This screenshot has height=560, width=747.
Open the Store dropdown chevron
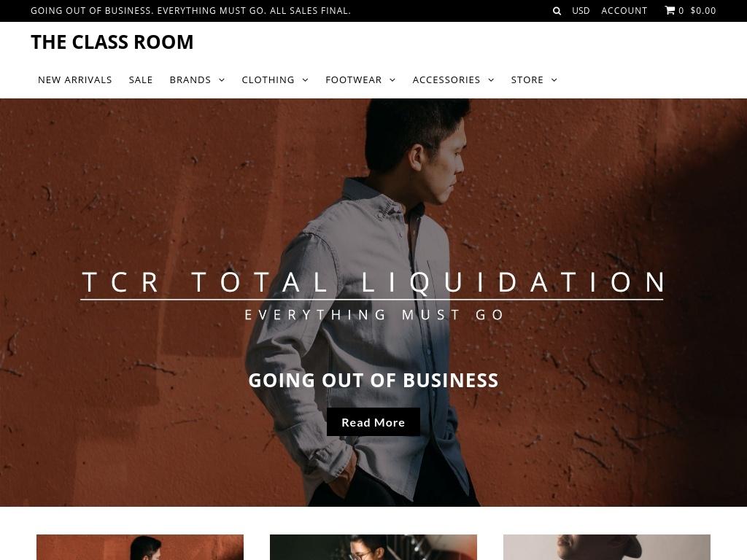[x=554, y=80]
